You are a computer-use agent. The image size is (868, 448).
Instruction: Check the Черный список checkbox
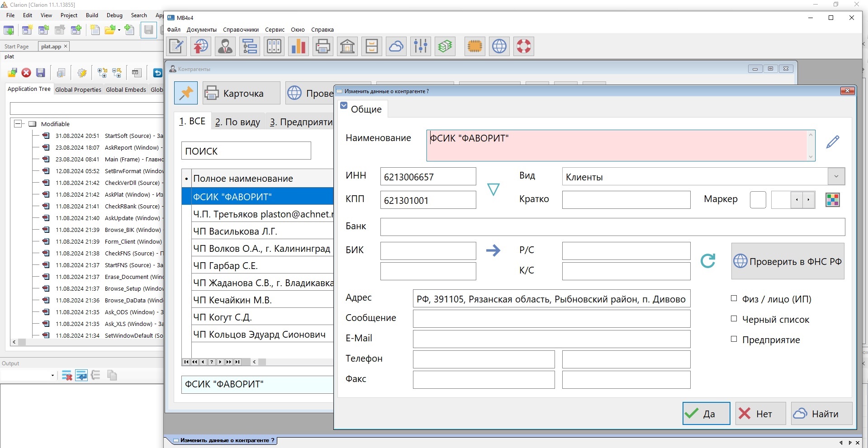coord(734,319)
